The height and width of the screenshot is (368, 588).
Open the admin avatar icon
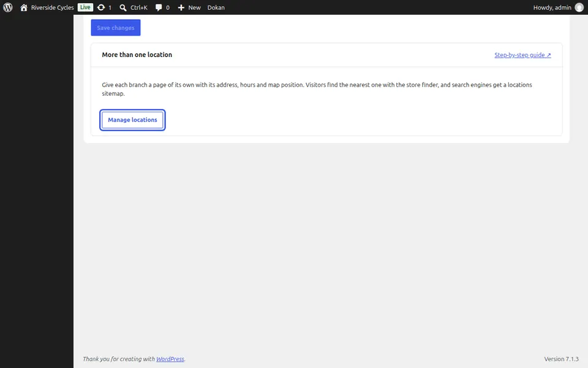point(579,7)
